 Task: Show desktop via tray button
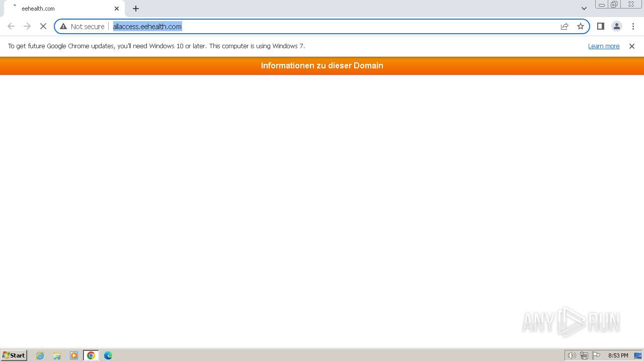[638, 355]
